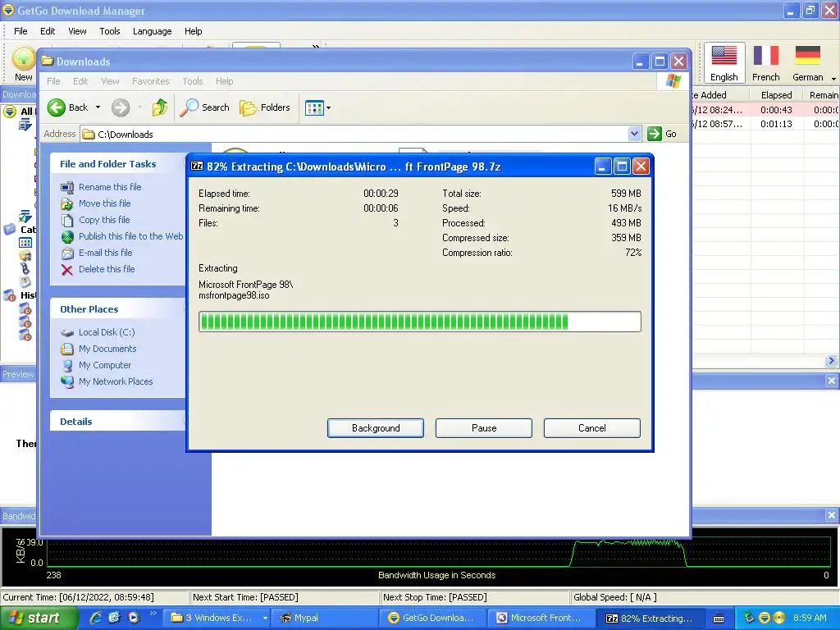Image resolution: width=840 pixels, height=630 pixels.
Task: Select download row with elapsed 0:01:13
Action: coord(765,124)
